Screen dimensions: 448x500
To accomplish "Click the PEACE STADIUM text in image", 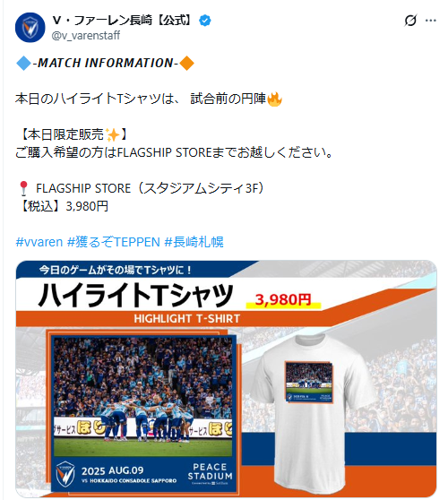I will point(210,471).
